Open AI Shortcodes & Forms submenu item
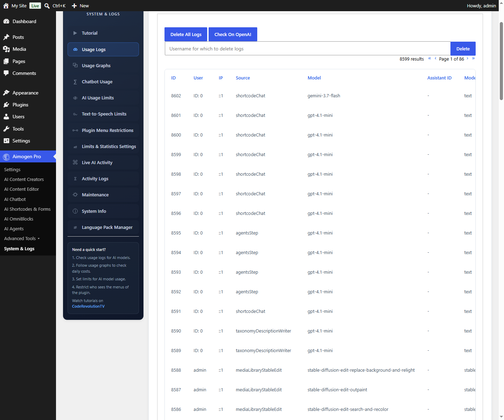 pyautogui.click(x=27, y=209)
